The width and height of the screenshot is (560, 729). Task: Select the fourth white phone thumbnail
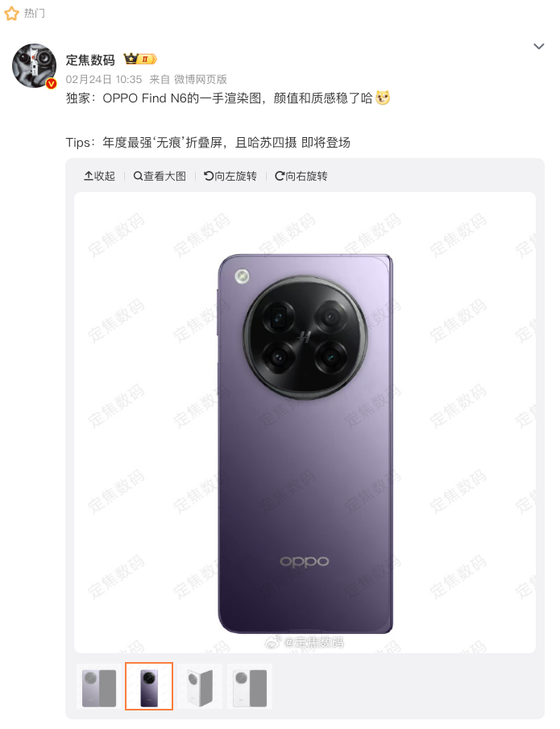click(x=250, y=686)
